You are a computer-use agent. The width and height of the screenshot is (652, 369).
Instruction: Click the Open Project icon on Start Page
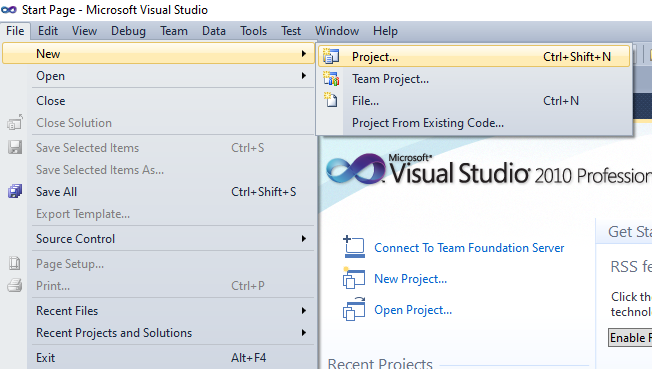[x=354, y=309]
